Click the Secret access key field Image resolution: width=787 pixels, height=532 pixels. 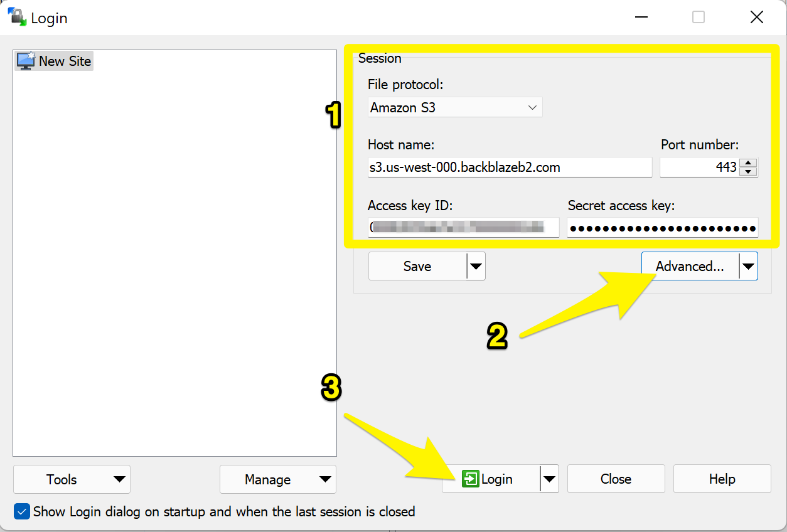tap(662, 227)
